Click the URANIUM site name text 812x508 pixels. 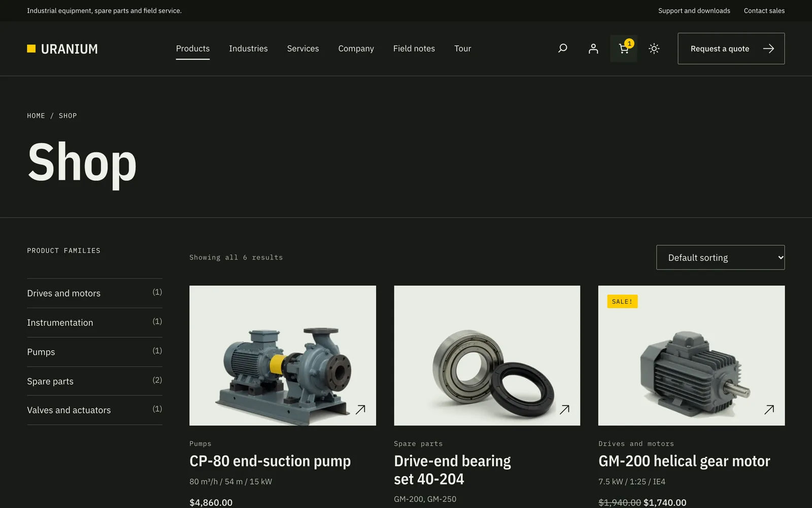coord(70,49)
